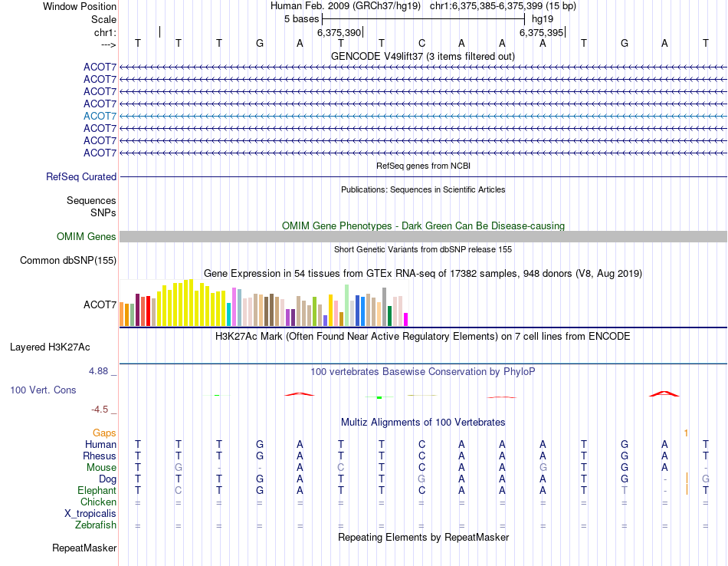The height and width of the screenshot is (566, 728).
Task: Click the small green PhyloP bar under C
Action: pyautogui.click(x=422, y=396)
